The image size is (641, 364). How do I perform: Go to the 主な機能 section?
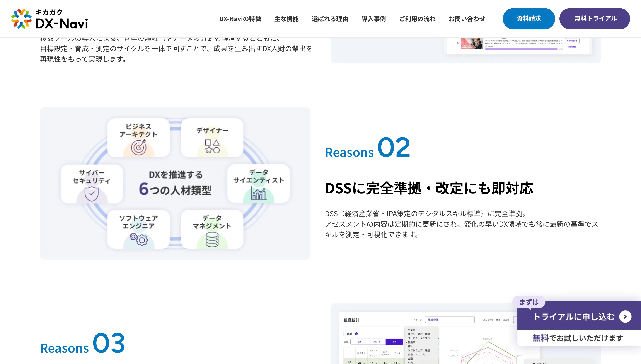point(286,19)
